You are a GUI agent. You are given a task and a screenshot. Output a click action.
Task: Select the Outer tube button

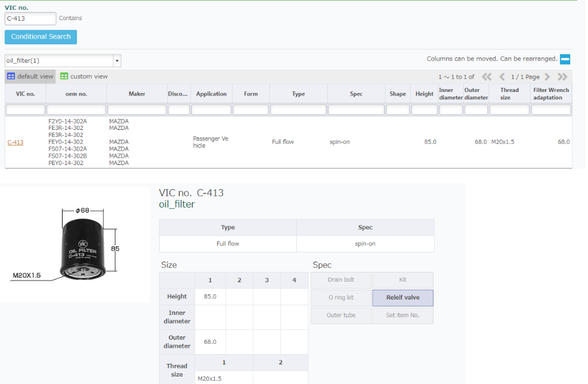[341, 316]
